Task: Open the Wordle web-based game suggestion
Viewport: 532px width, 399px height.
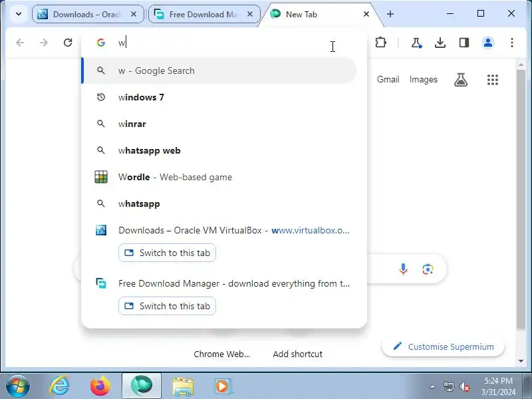Action: pyautogui.click(x=219, y=177)
